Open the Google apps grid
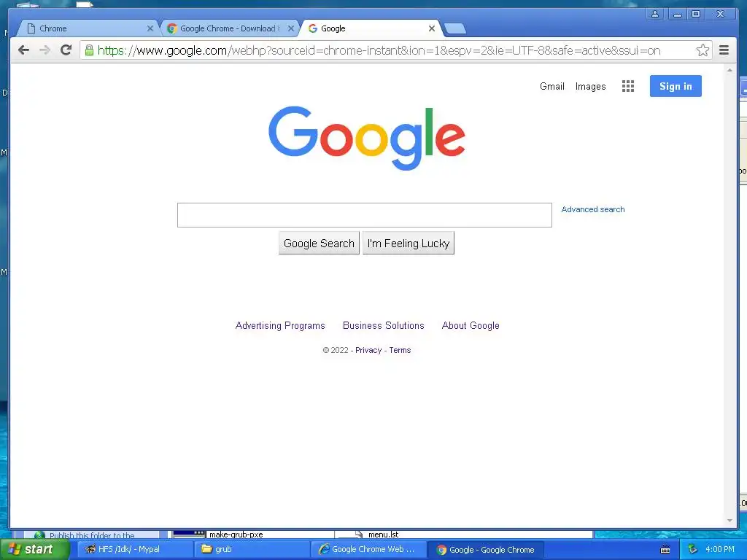Viewport: 747px width, 560px height. pos(628,86)
